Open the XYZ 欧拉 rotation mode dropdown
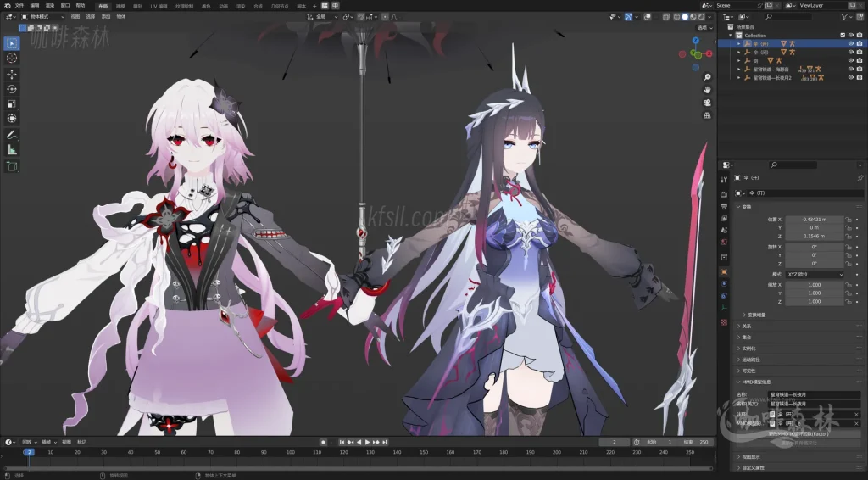This screenshot has height=480, width=868. [x=815, y=274]
